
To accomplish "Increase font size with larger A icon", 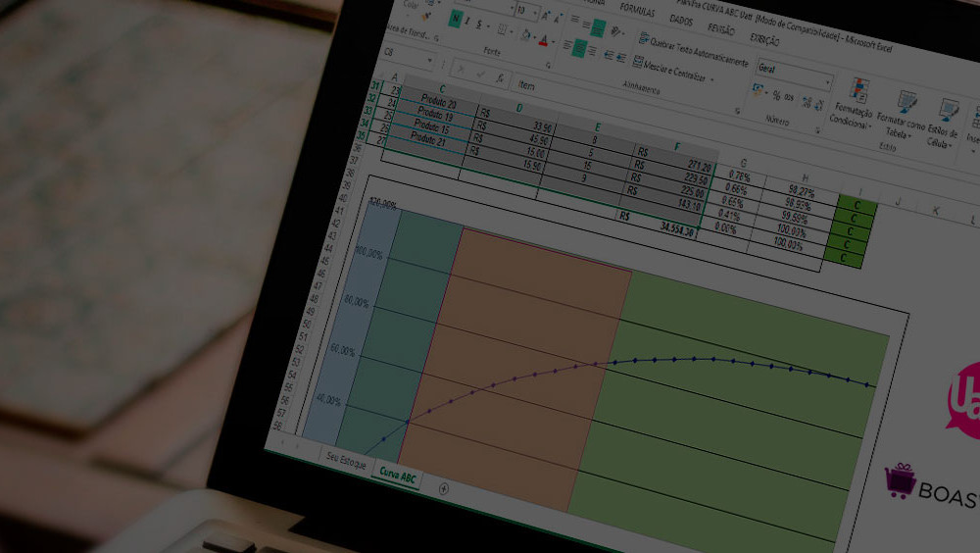I will point(545,17).
